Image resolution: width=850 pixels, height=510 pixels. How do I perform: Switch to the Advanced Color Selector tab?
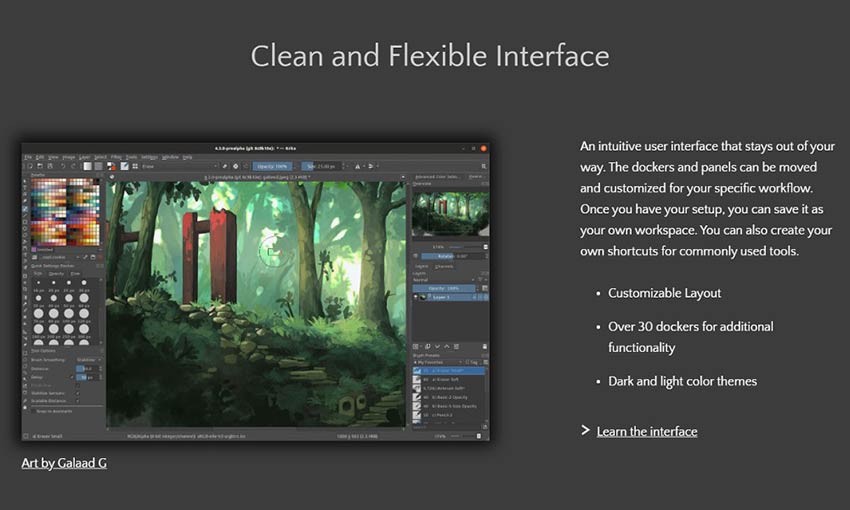coord(437,177)
